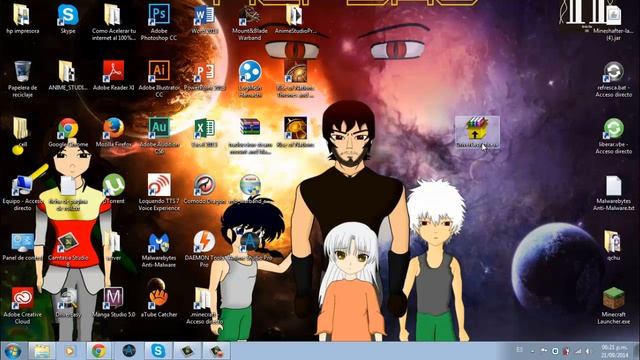Launch Anime Studio Pro desktop shortcut

coord(250,246)
